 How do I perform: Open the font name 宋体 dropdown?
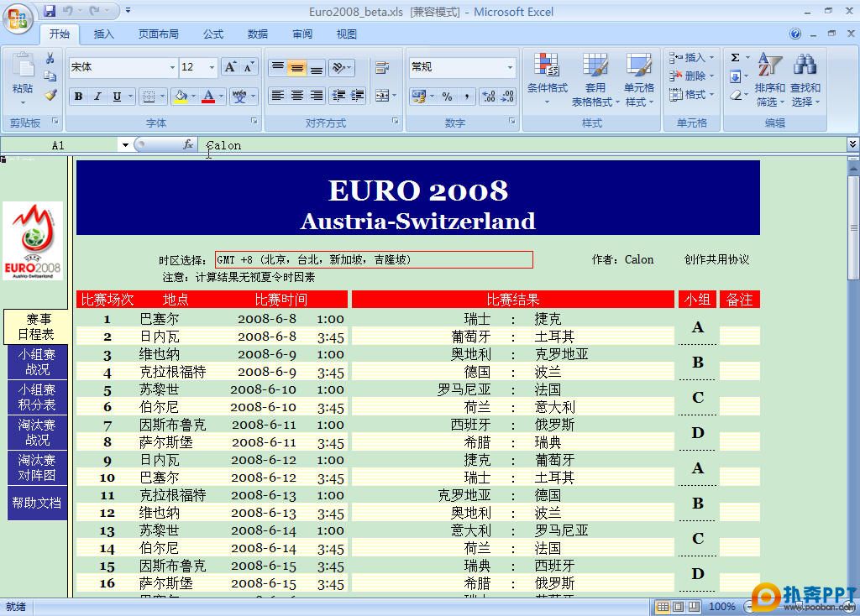point(172,67)
